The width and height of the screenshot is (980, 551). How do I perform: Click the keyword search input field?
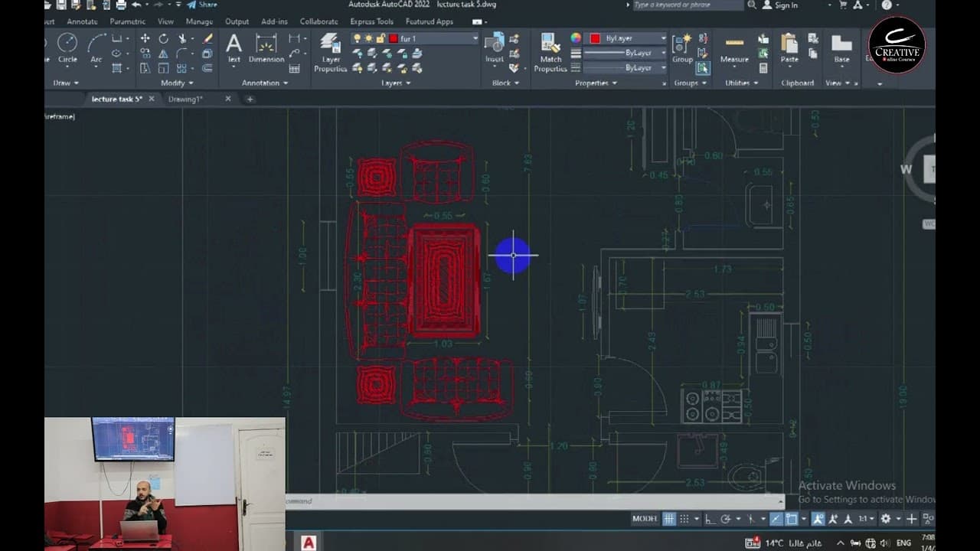tap(687, 5)
